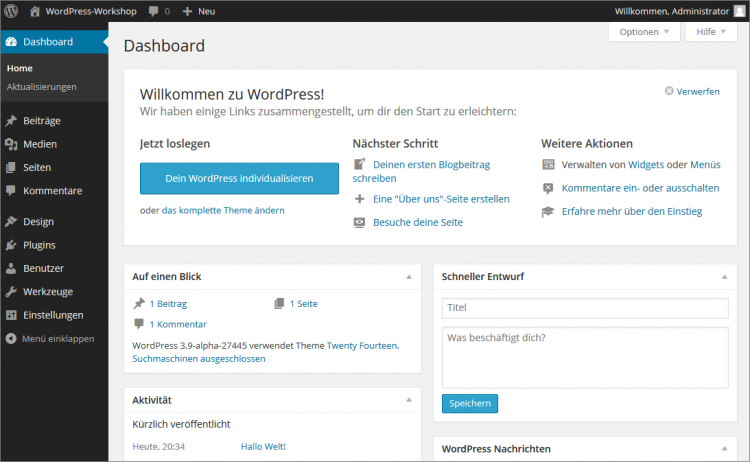Expand the Optionen screen options dropdown
Screen dimensions: 750x462
pos(644,32)
